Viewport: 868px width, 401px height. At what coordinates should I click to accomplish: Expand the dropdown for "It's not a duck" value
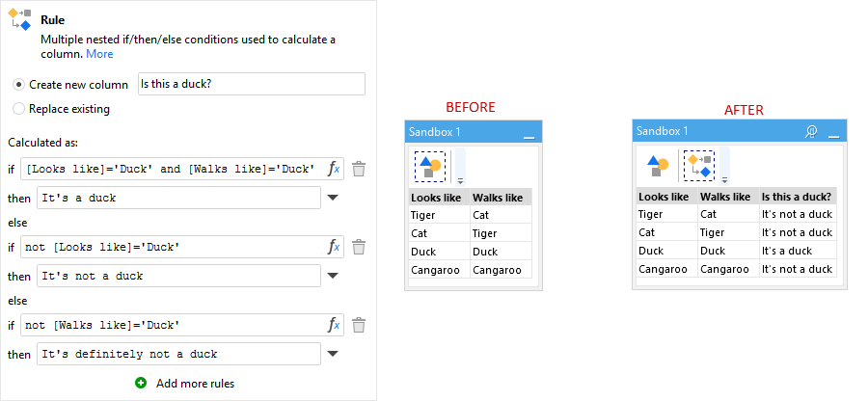(x=333, y=276)
